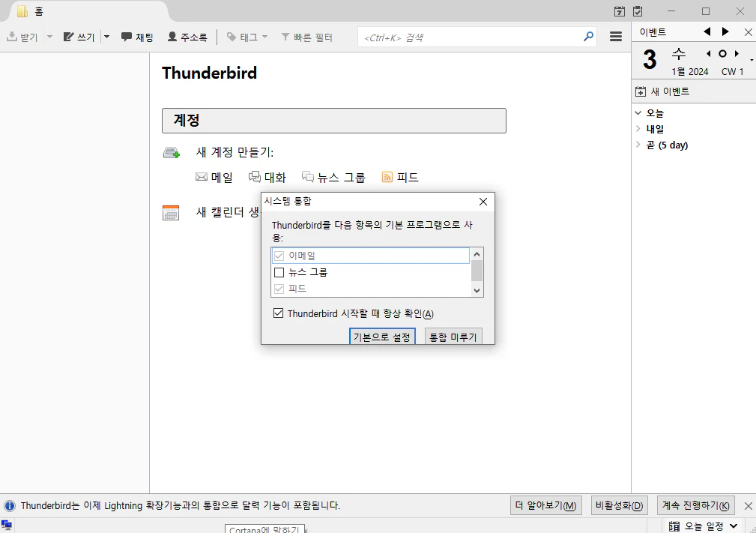Screen dimensions: 756x533
Task: Open the dropdown arrow next to 쓰기
Action: click(106, 37)
